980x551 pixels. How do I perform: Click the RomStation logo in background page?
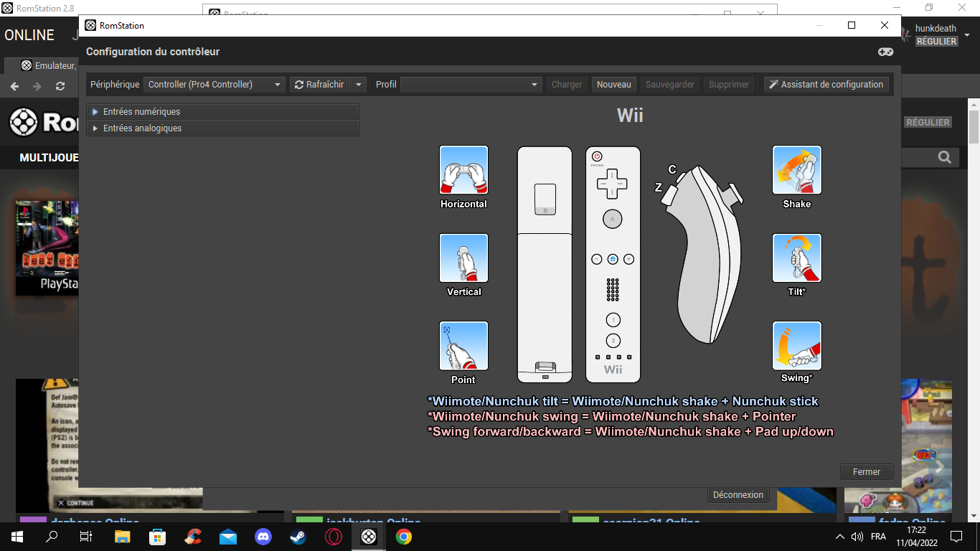[43, 123]
